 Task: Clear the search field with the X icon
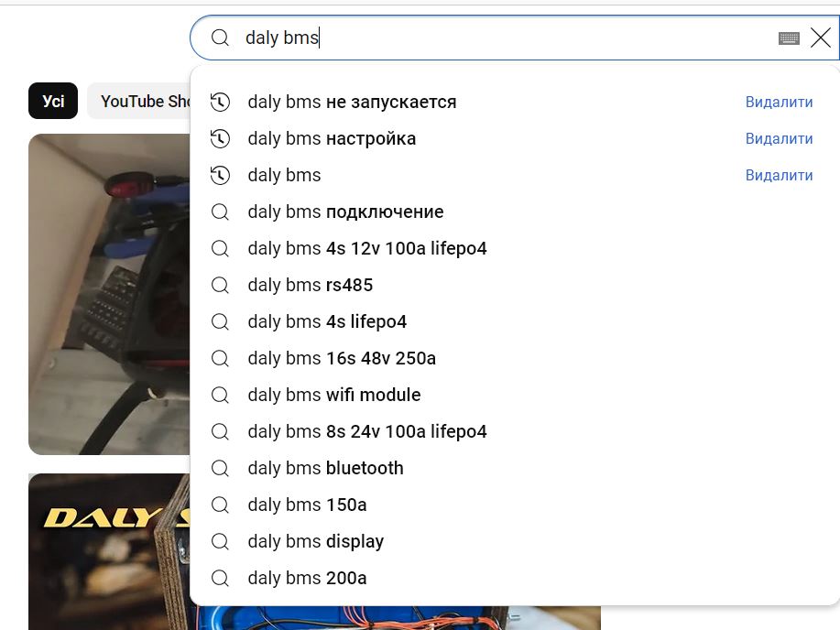pyautogui.click(x=820, y=38)
